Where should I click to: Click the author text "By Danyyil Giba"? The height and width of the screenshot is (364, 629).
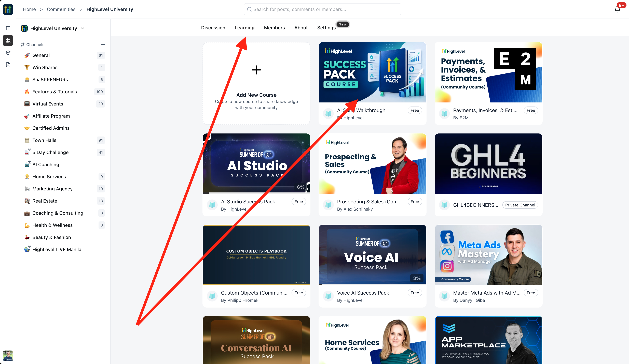(469, 300)
